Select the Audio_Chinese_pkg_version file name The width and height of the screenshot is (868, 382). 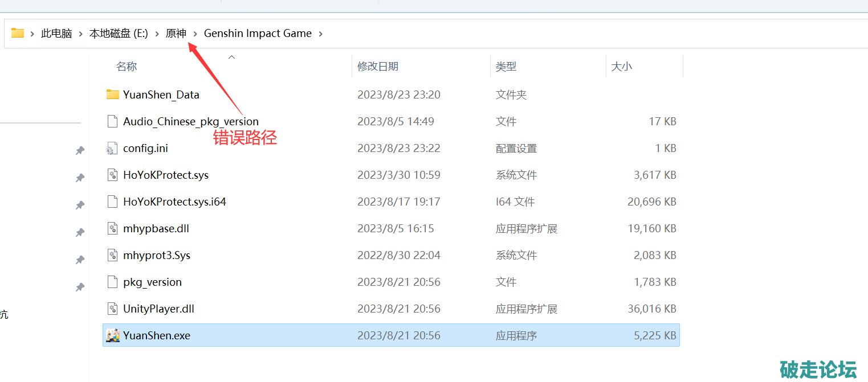pos(190,121)
